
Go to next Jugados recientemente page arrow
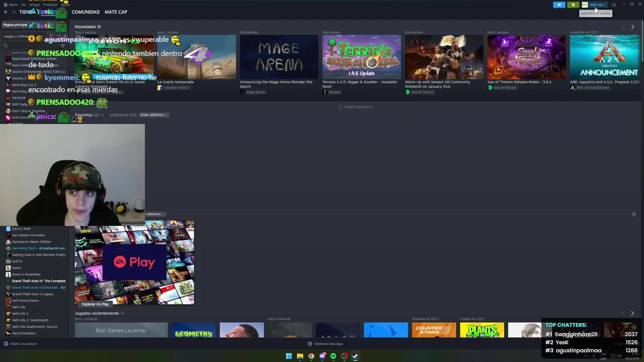(632, 313)
